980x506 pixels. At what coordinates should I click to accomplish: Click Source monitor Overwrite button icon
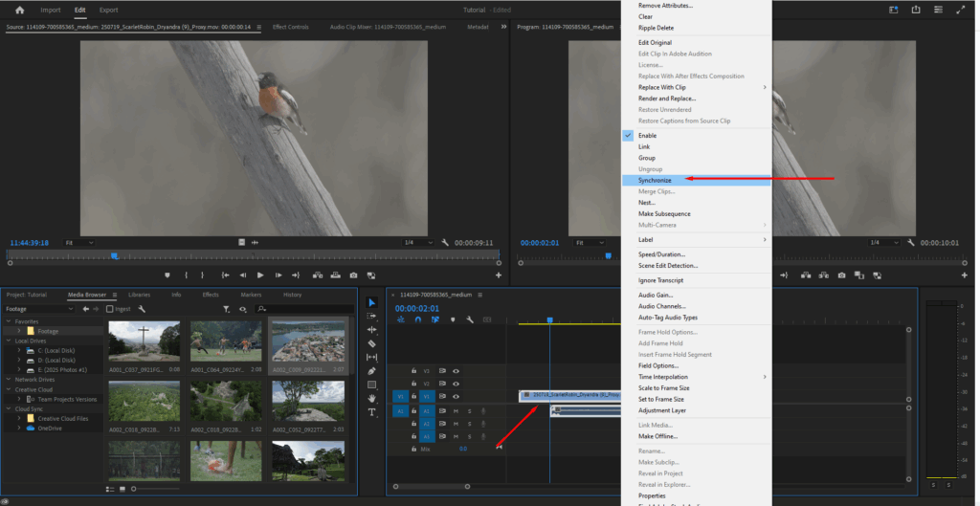point(336,275)
